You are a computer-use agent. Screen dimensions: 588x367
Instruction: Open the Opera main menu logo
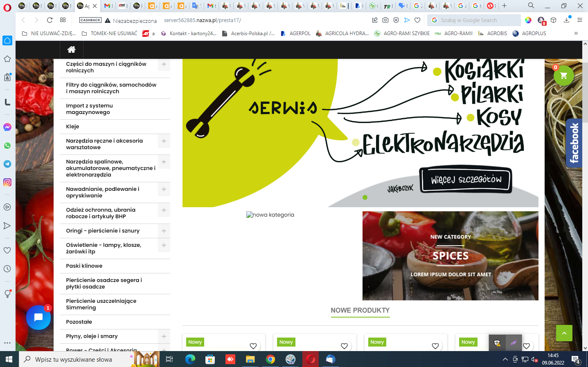pos(7,7)
